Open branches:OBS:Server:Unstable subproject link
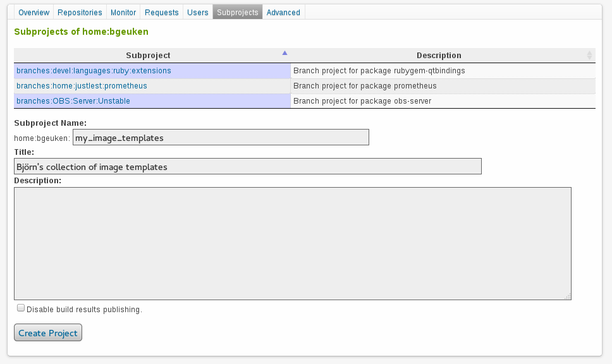Screen dimensions: 612x364 pyautogui.click(x=73, y=101)
